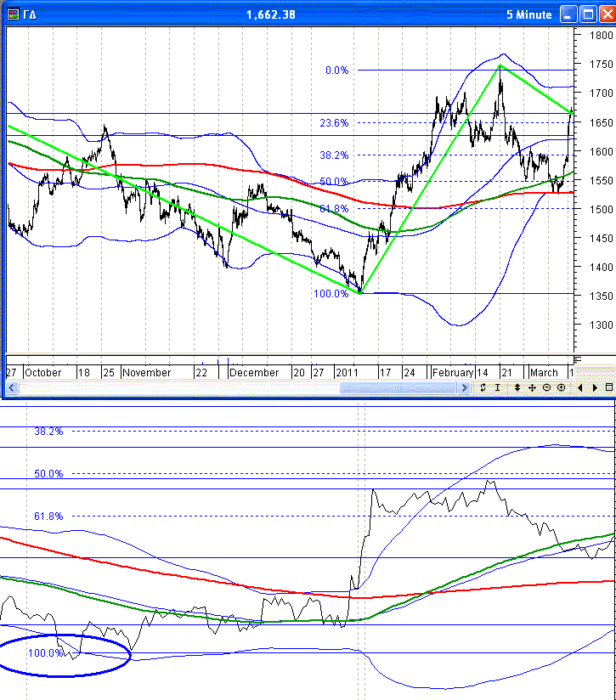Click the 1,662.38 price in title bar
The height and width of the screenshot is (700, 616).
pyautogui.click(x=270, y=14)
